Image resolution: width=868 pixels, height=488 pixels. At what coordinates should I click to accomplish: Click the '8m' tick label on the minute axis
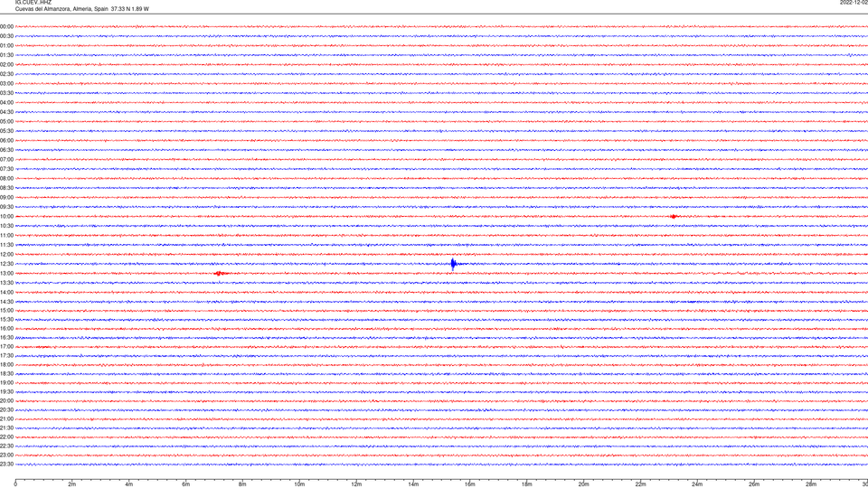coord(242,484)
